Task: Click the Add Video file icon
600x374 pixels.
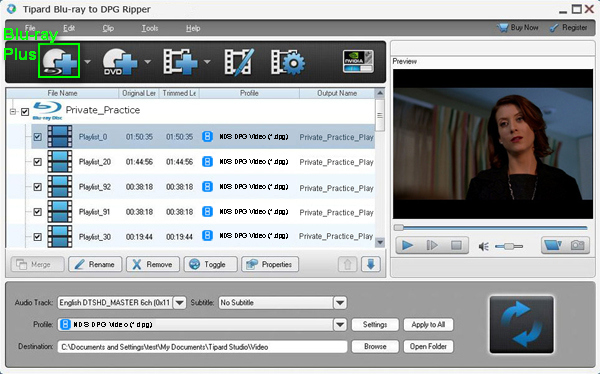Action: pyautogui.click(x=180, y=61)
